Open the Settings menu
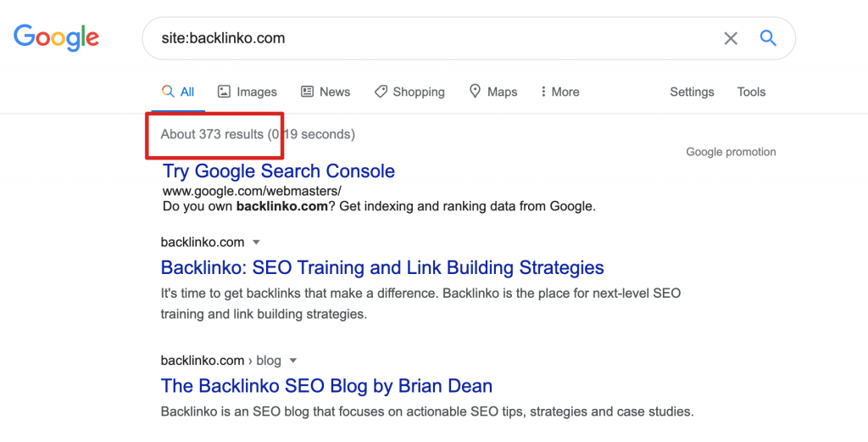This screenshot has width=868, height=442. click(692, 92)
